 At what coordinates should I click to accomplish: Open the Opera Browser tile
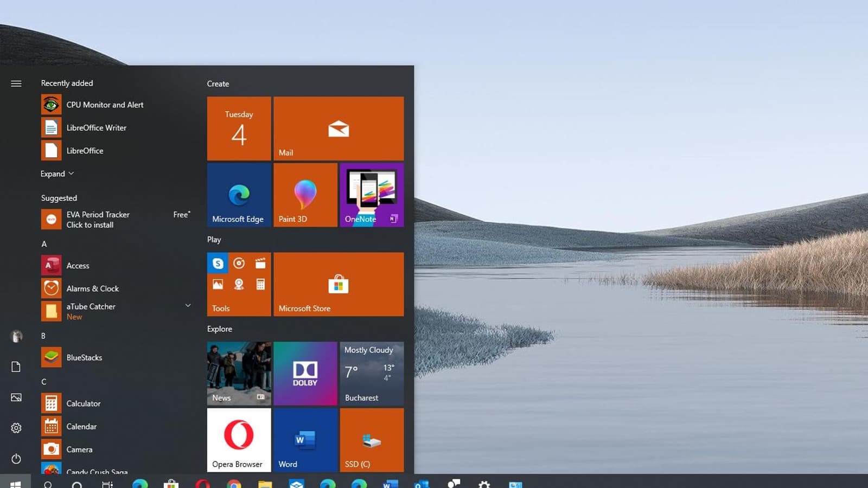(239, 440)
